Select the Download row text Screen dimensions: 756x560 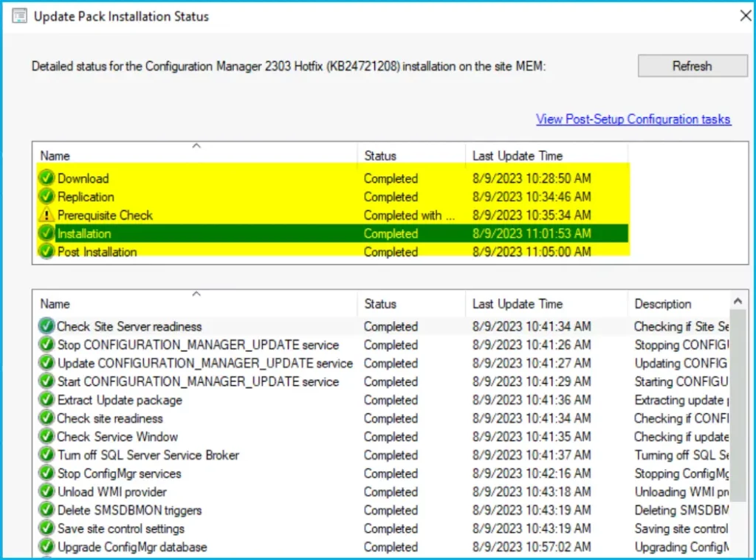[x=83, y=179]
